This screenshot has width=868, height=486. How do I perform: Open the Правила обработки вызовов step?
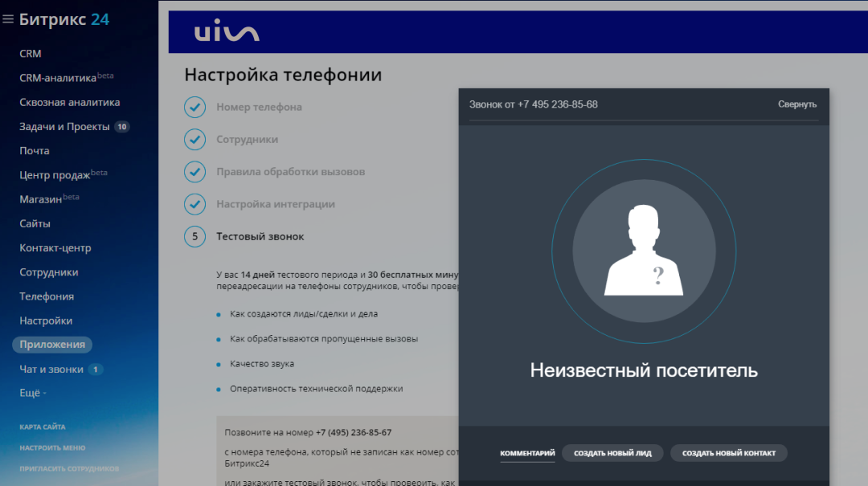pyautogui.click(x=291, y=172)
